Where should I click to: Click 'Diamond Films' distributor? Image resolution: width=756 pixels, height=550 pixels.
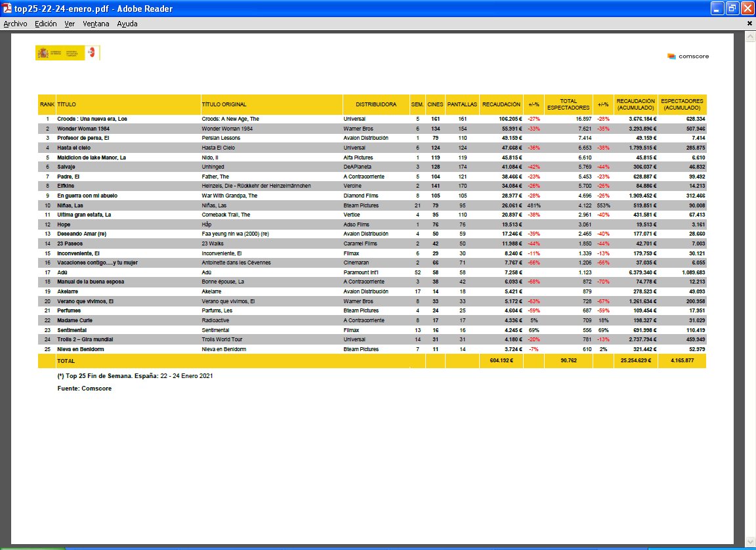click(361, 196)
